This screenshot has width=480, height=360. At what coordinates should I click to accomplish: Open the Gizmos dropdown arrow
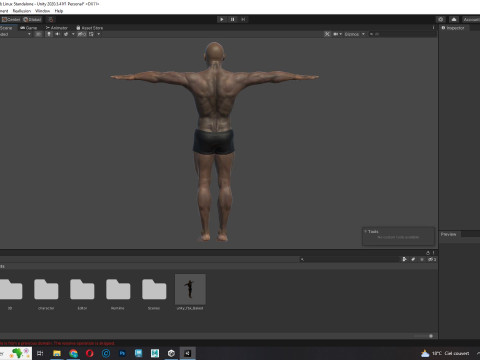[363, 34]
